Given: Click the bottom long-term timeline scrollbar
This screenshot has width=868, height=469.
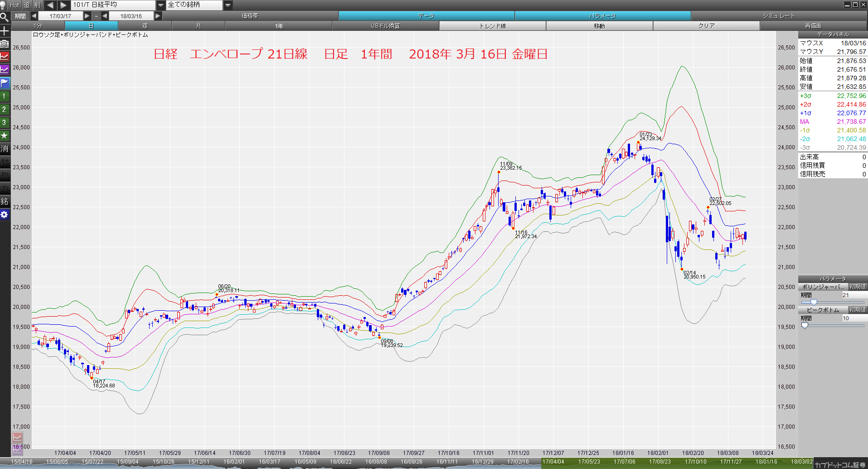Looking at the screenshot, I should coord(407,463).
